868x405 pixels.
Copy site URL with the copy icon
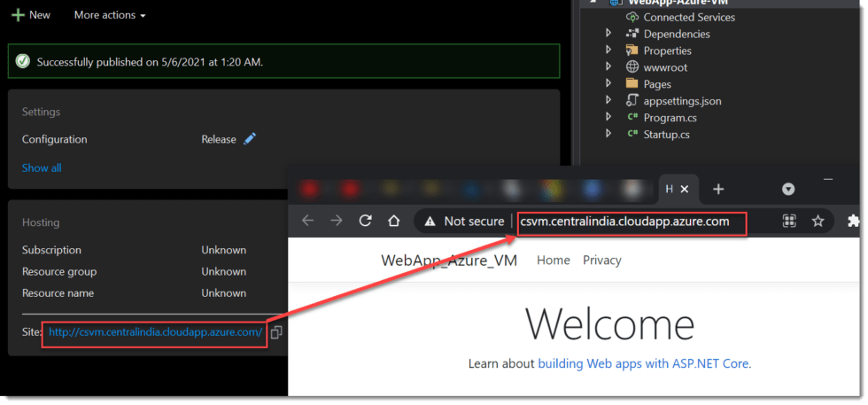276,332
